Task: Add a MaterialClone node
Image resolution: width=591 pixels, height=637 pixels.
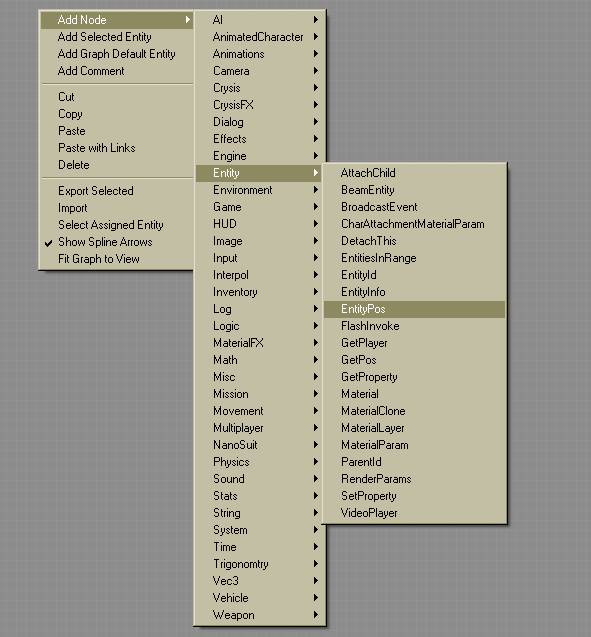Action: [414, 411]
